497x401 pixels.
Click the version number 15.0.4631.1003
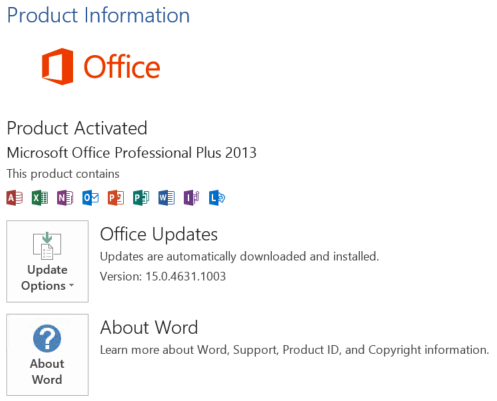click(186, 276)
